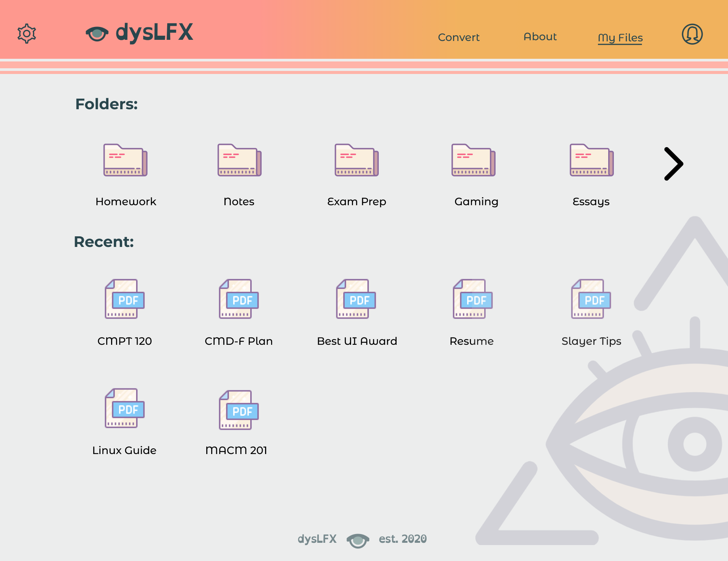Open the Slayer Tips PDF
The height and width of the screenshot is (561, 728).
point(591,299)
